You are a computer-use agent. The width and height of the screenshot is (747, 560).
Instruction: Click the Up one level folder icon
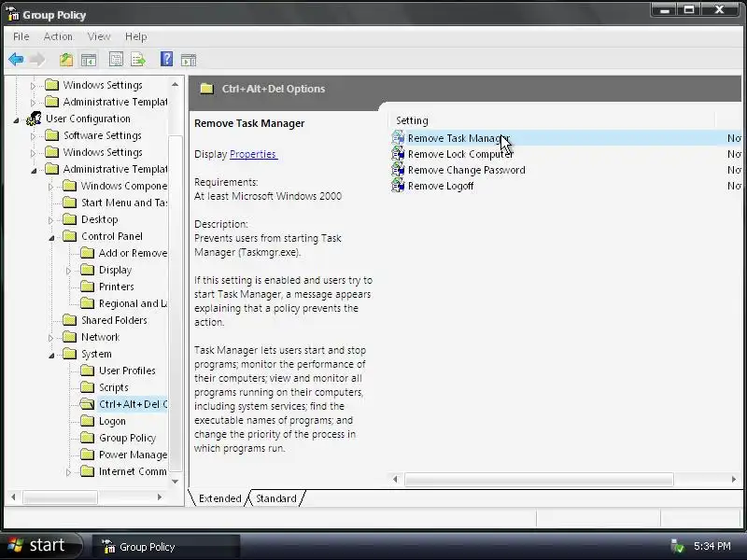tap(66, 60)
